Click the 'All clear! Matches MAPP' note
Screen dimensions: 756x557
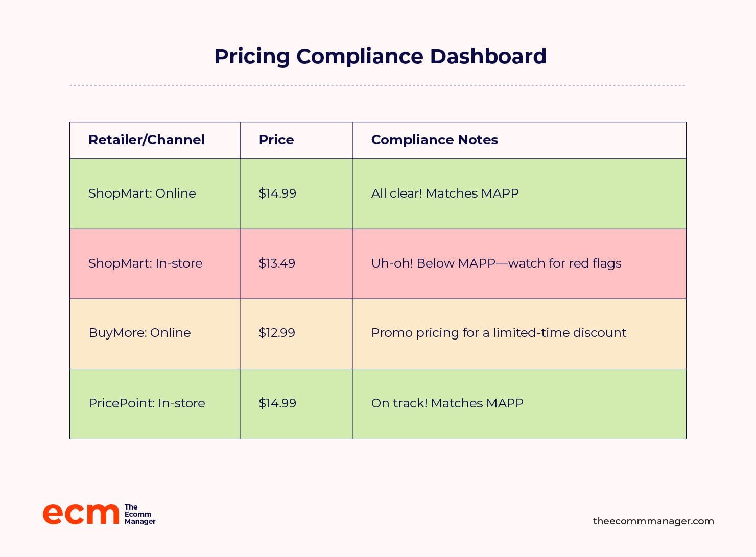point(445,193)
